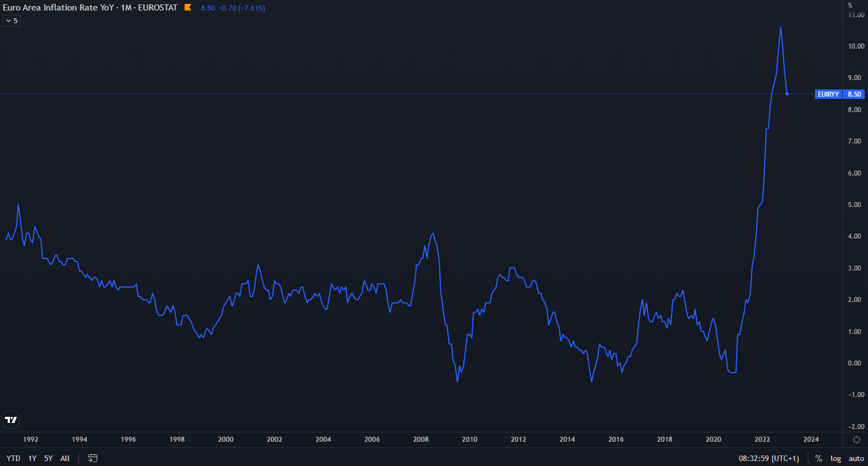868x466 pixels.
Task: Open the timezone menu showing UTC+1
Action: click(769, 458)
